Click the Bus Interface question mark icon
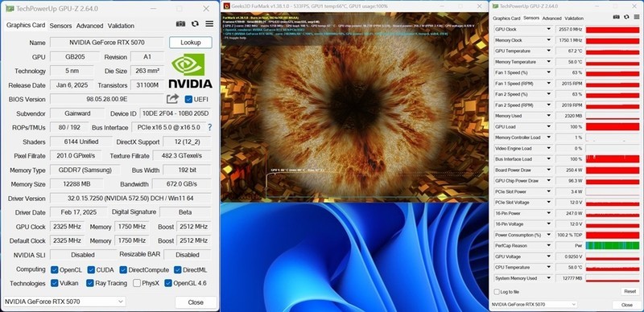Screen dimensions: 644x312 [x=210, y=127]
